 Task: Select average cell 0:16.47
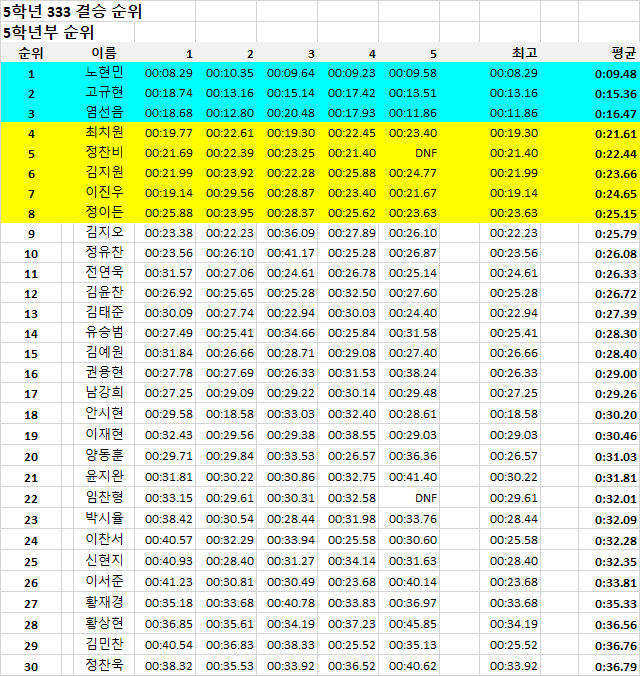615,114
